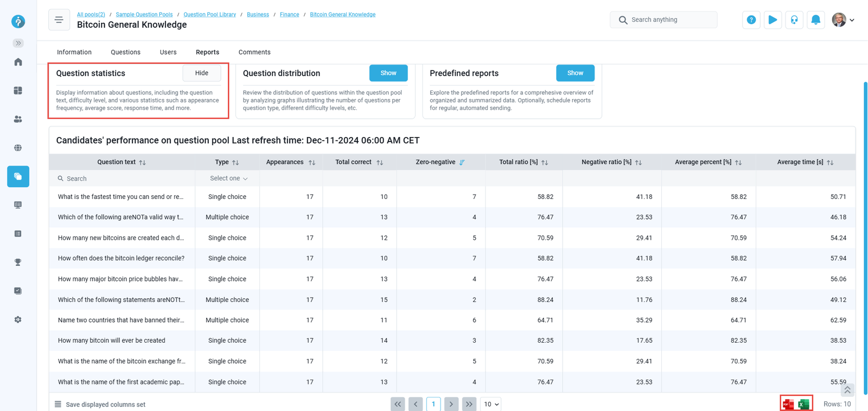Viewport: 868px width, 411px height.
Task: Switch to the Questions tab
Action: [x=125, y=53]
